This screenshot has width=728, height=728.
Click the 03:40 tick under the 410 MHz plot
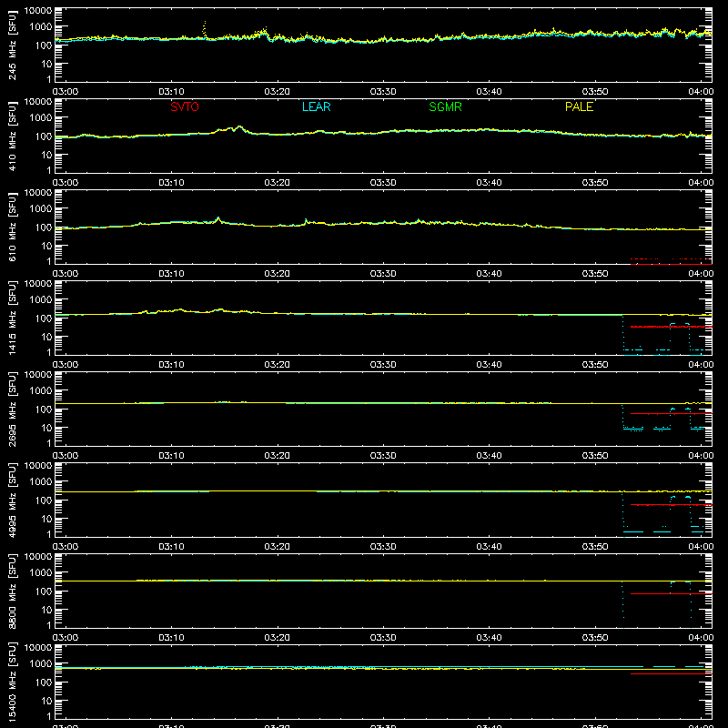click(489, 183)
